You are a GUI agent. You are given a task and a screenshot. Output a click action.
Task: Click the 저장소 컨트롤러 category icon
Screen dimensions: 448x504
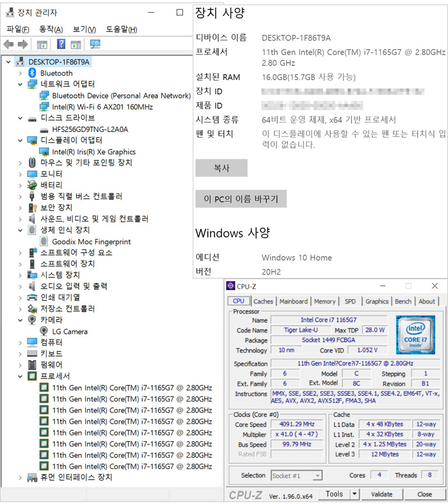point(32,309)
